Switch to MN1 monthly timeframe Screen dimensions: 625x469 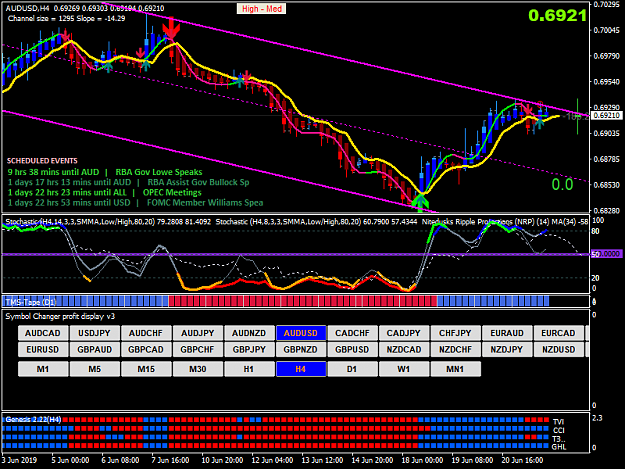point(455,369)
